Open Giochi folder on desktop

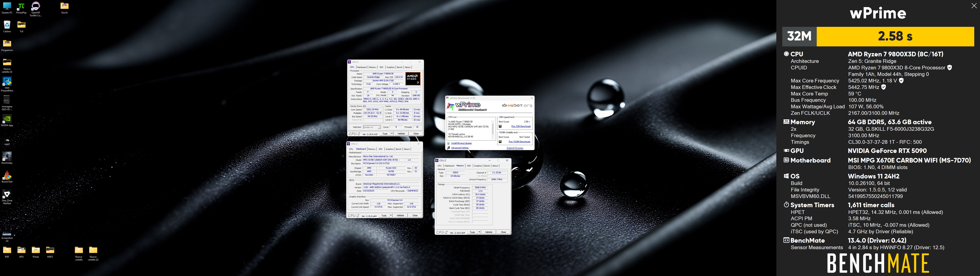(x=65, y=8)
